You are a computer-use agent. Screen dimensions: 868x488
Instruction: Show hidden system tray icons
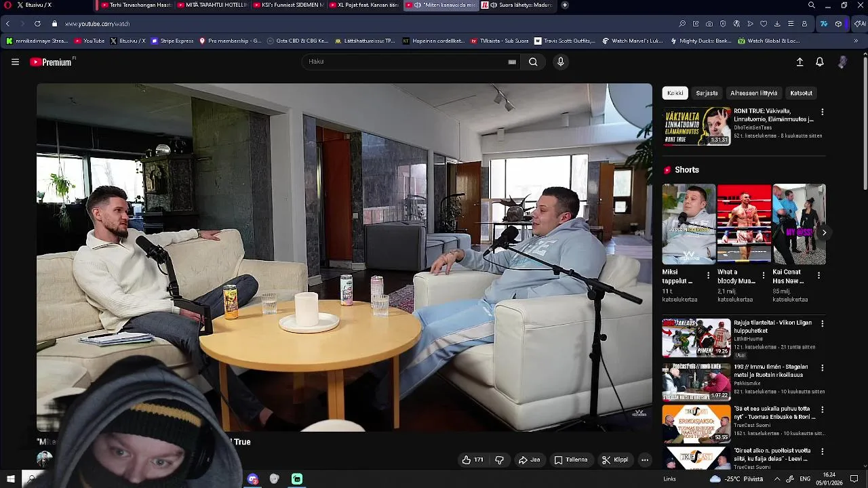pos(776,479)
